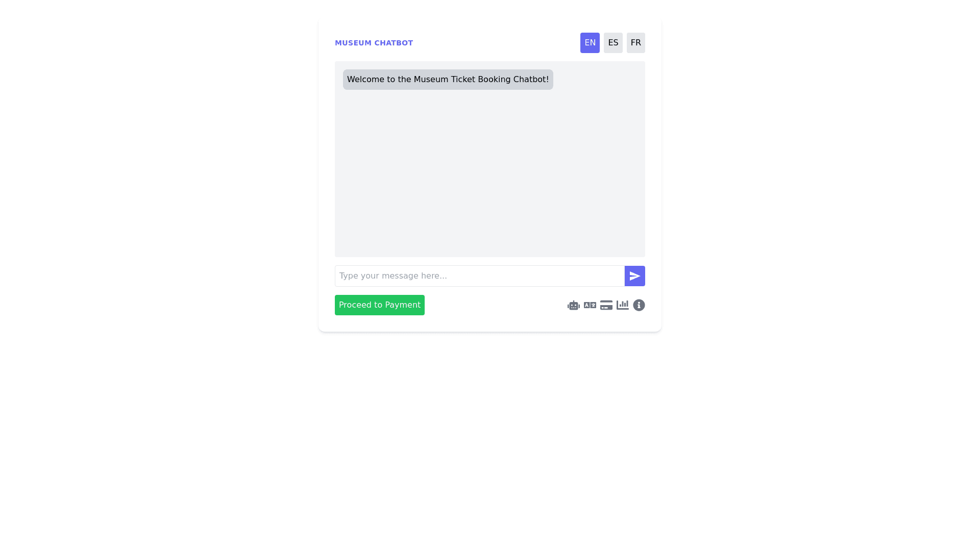Click the Museum Chatbot title

click(374, 43)
